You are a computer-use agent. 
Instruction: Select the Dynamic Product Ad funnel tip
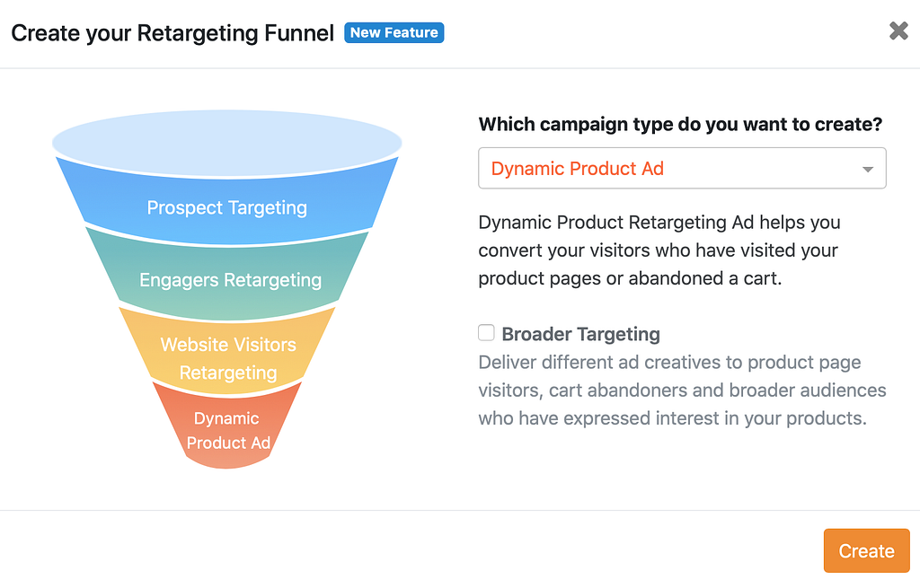[227, 426]
